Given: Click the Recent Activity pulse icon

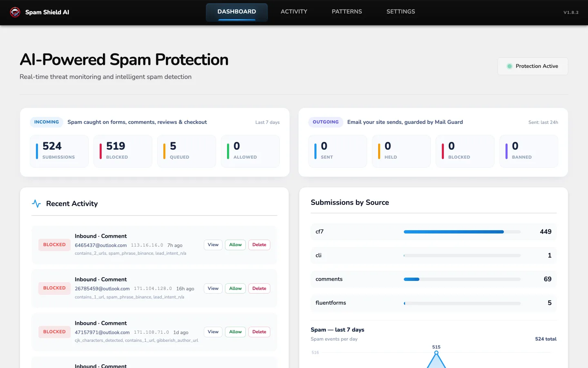Looking at the screenshot, I should [x=36, y=204].
